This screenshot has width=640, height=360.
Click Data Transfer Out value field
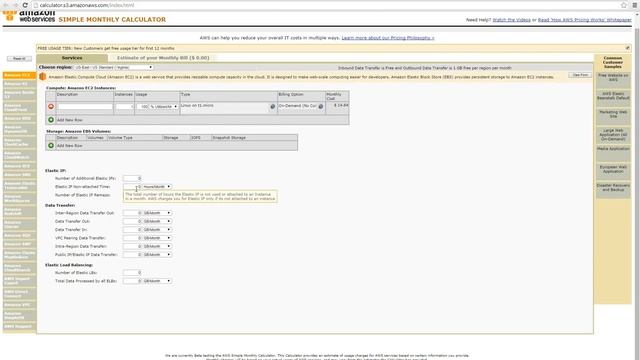coord(132,221)
